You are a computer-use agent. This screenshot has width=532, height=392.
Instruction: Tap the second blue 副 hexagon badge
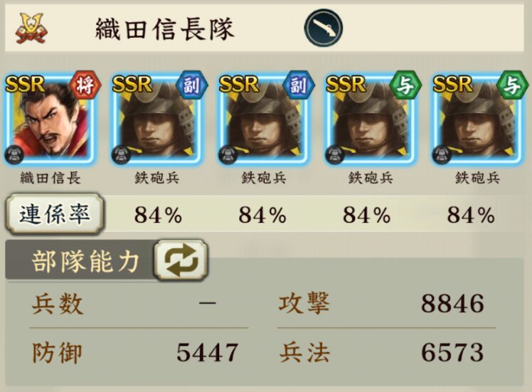tap(299, 85)
